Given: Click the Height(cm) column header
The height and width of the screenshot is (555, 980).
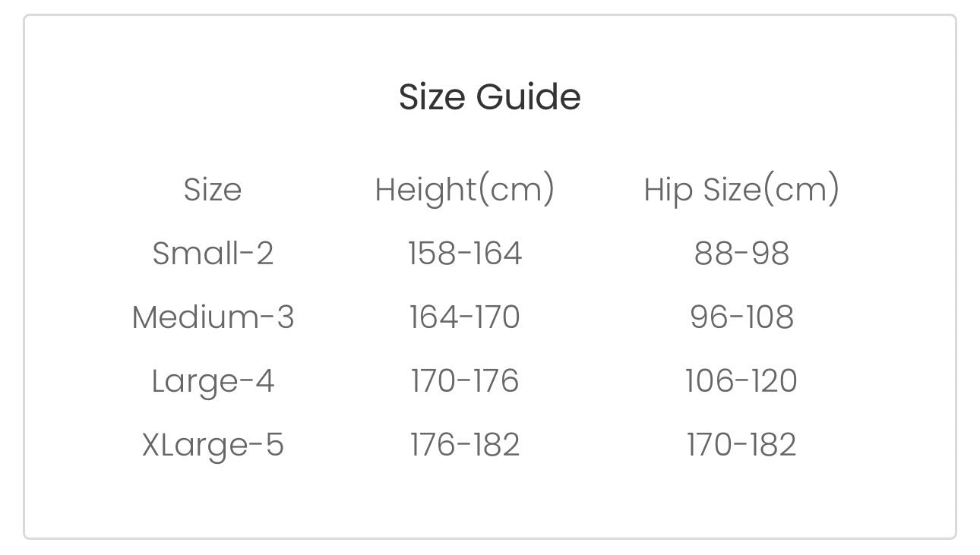Looking at the screenshot, I should pyautogui.click(x=464, y=189).
